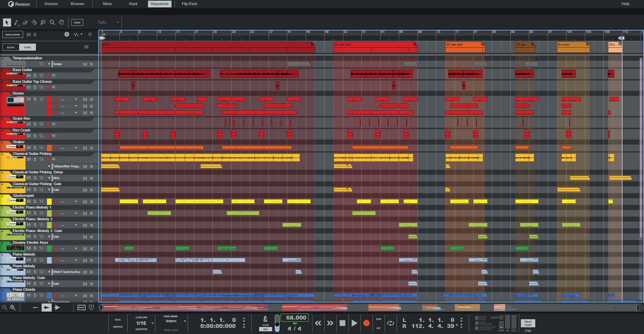The image size is (644, 334).
Task: Click the fast forward transport button
Action: (x=330, y=323)
